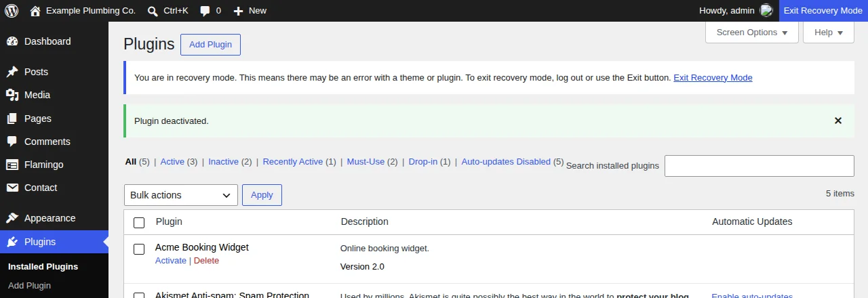The image size is (868, 298).
Task: Click Exit Recovery Mode link in notice
Action: point(713,78)
